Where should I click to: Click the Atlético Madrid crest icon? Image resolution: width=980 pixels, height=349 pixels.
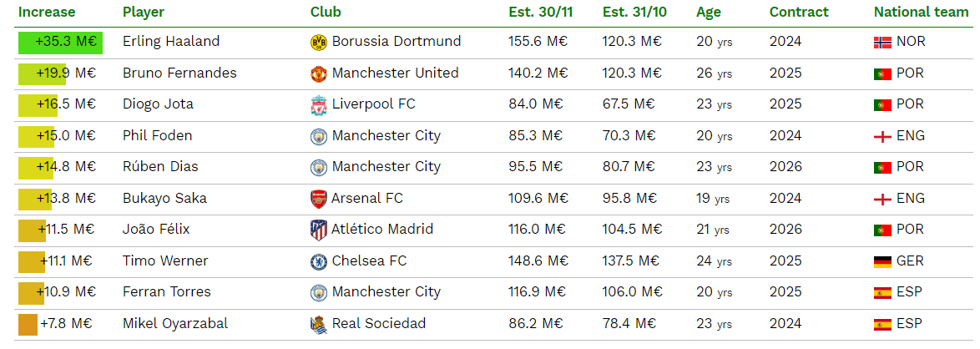pos(319,230)
